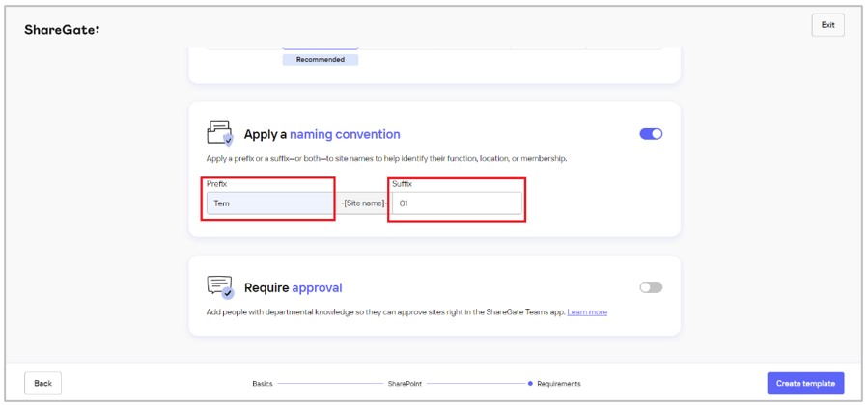This screenshot has width=868, height=406.
Task: Jump to the Basics step
Action: pos(263,383)
